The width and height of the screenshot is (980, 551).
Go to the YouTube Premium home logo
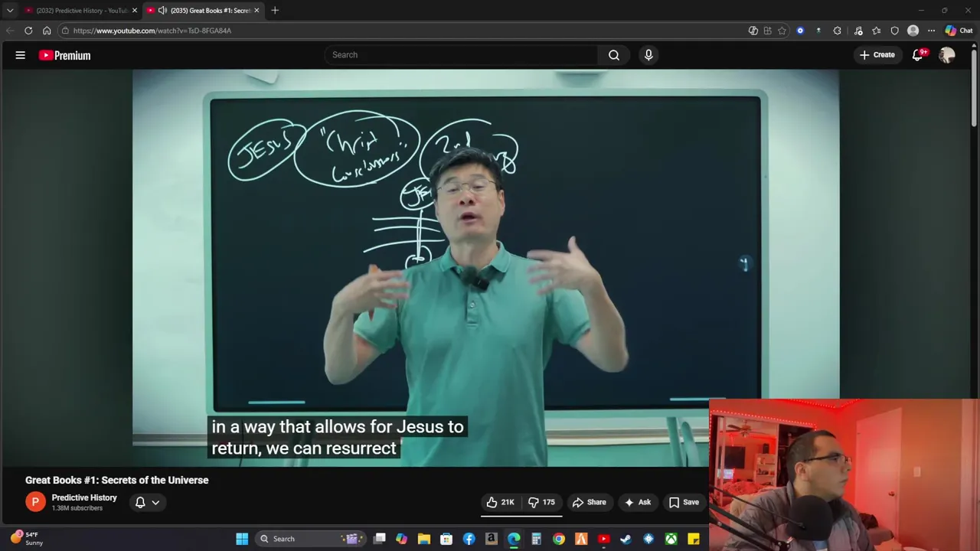(x=65, y=55)
